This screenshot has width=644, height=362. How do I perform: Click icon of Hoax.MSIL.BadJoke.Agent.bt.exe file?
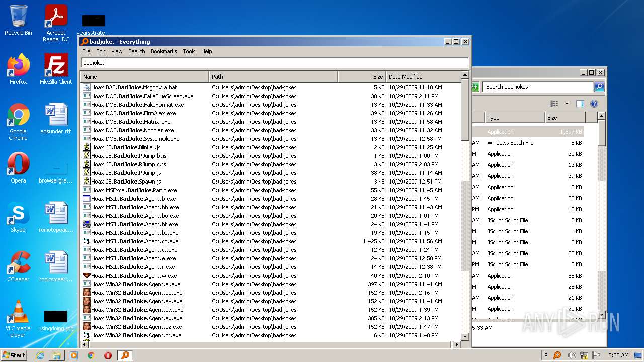(x=86, y=224)
